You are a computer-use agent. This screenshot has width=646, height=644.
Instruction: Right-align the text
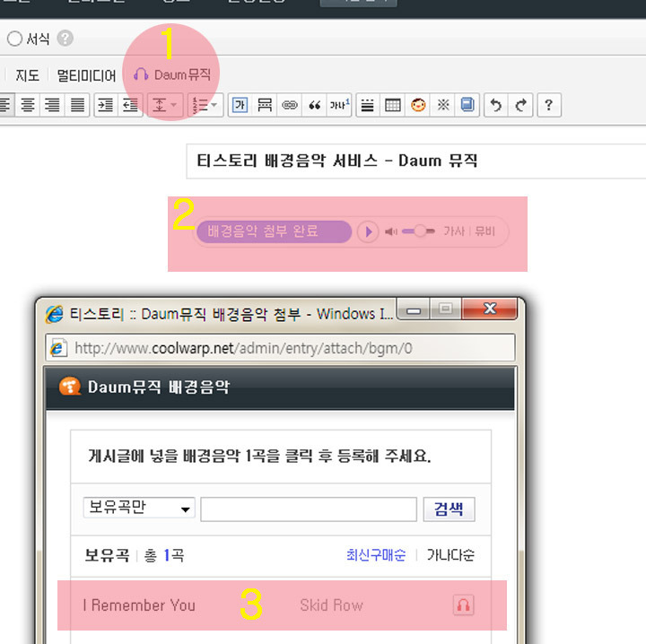pyautogui.click(x=52, y=105)
